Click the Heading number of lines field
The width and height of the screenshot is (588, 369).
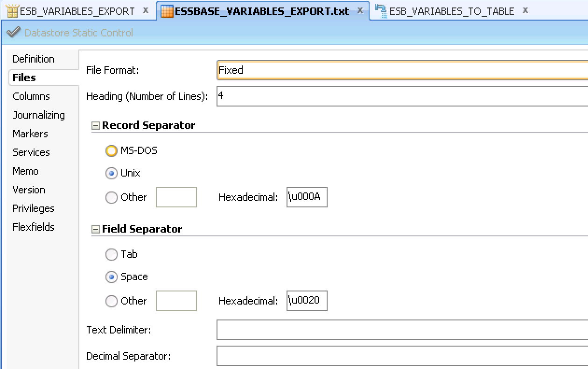click(x=401, y=97)
